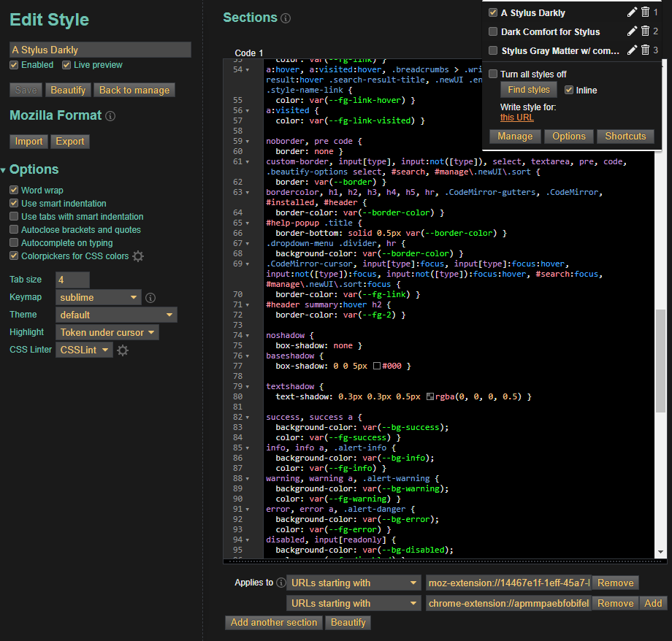Open CSS Linter settings gear icon
This screenshot has height=641, width=672.
pyautogui.click(x=123, y=350)
